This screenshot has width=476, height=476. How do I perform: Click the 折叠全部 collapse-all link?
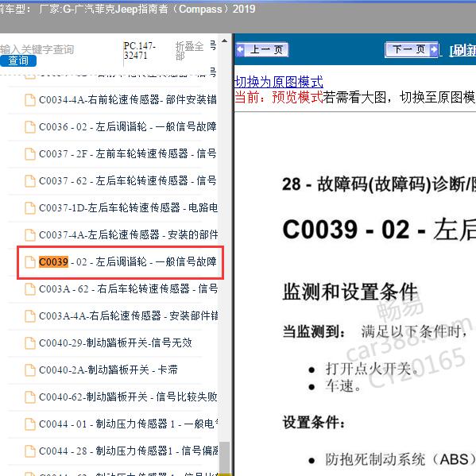pos(189,51)
